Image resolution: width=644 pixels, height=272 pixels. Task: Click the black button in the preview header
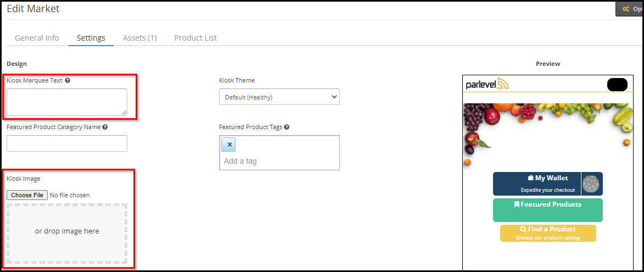coord(617,84)
